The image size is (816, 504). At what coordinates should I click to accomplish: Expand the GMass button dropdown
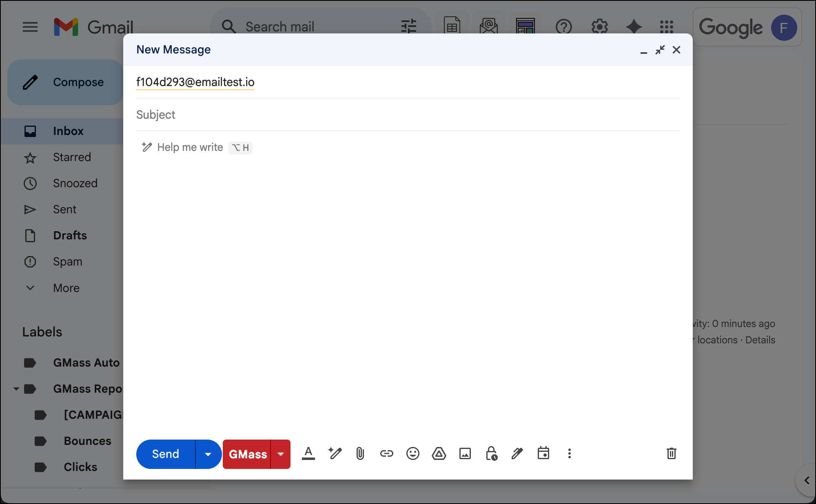(281, 454)
